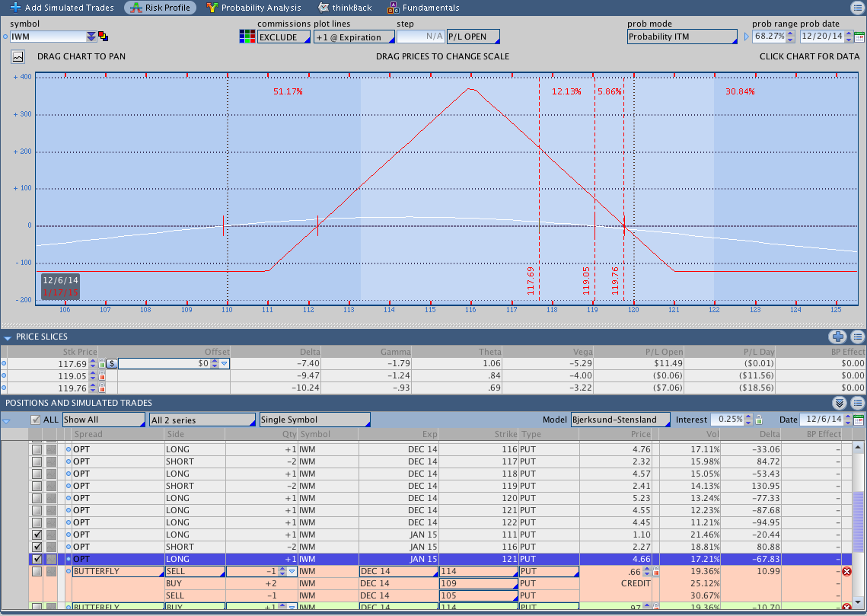Collapse the PRICE SLICES section triangle

pyautogui.click(x=7, y=337)
